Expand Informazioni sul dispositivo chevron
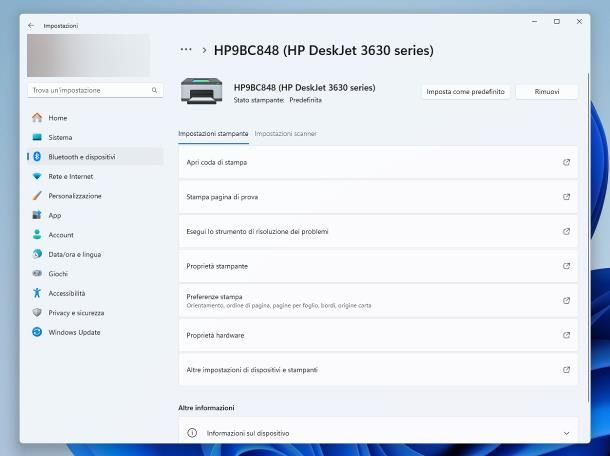Image resolution: width=610 pixels, height=456 pixels. (x=566, y=433)
